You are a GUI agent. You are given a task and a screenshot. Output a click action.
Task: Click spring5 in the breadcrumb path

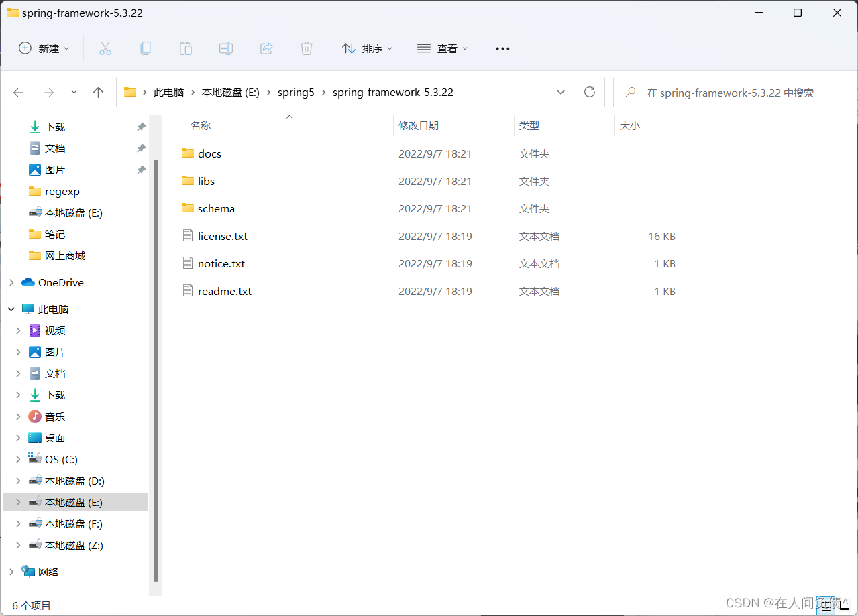(x=296, y=92)
